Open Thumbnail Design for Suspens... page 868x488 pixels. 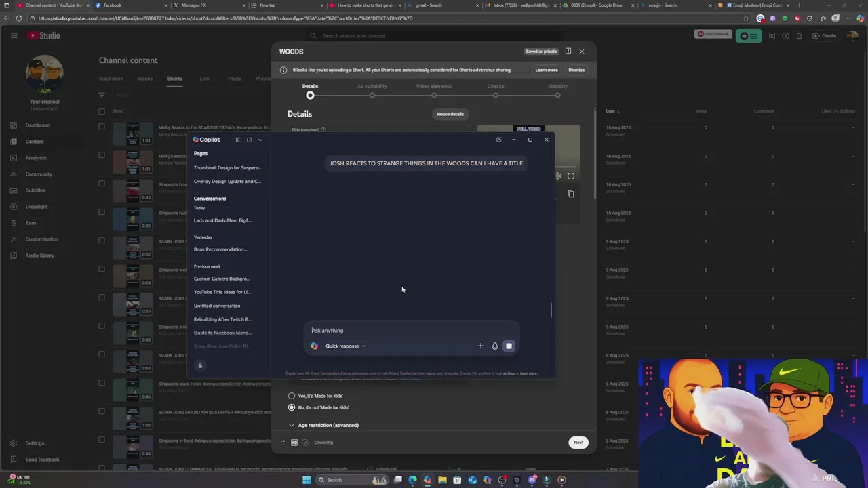point(228,167)
